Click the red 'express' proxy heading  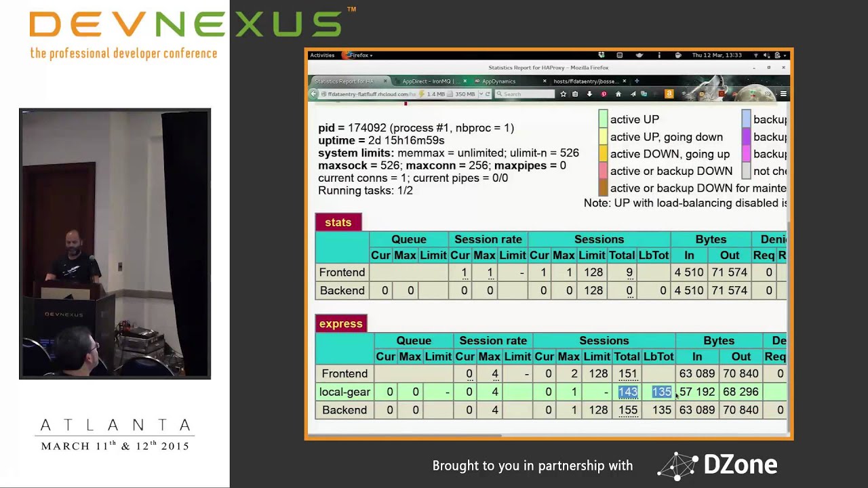pyautogui.click(x=341, y=323)
